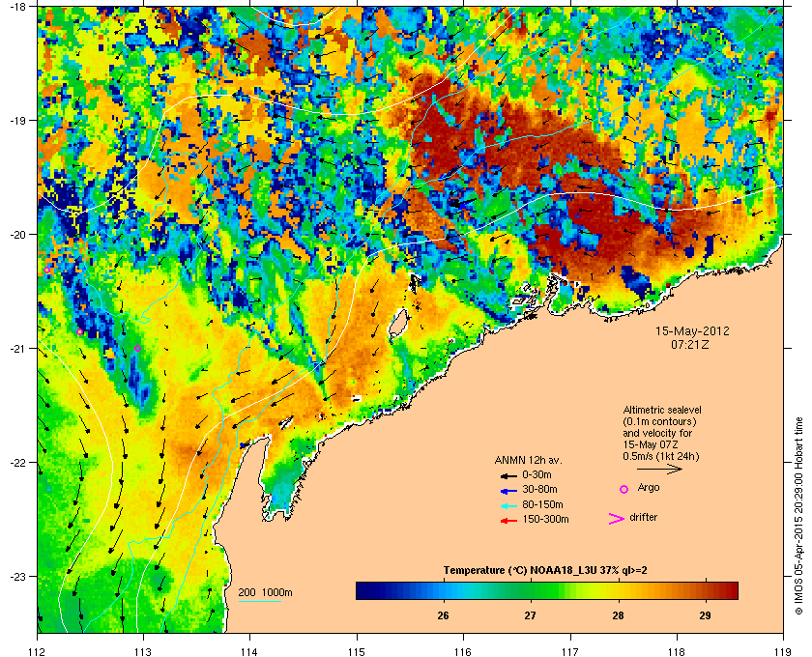812x657 pixels.
Task: Click the latitude axis label -21
Action: pos(17,349)
